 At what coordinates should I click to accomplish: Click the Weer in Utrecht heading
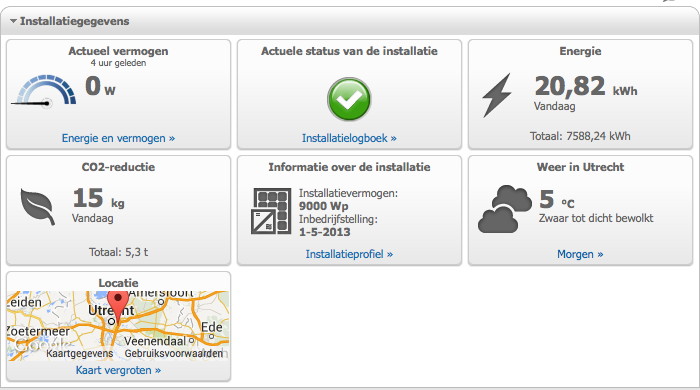[580, 167]
